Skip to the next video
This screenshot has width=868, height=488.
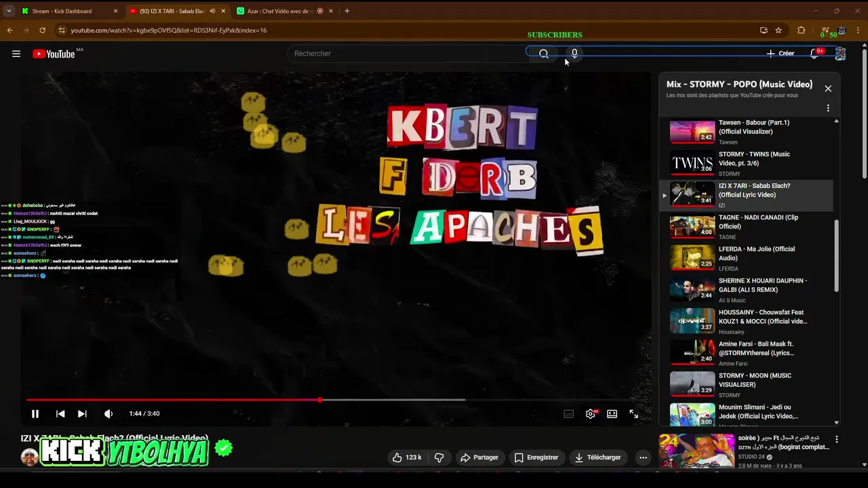(82, 413)
